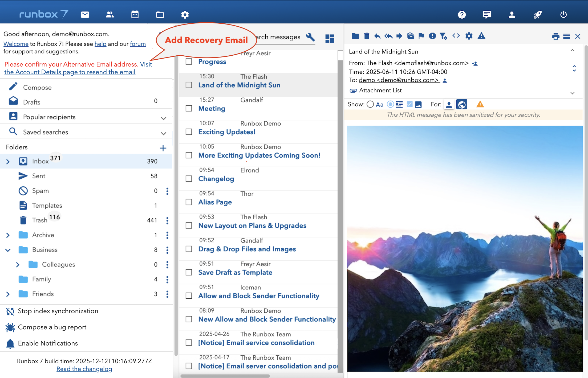Screen dimensions: 588x378
Task: Tick the Changelog message checkbox
Action: click(189, 179)
